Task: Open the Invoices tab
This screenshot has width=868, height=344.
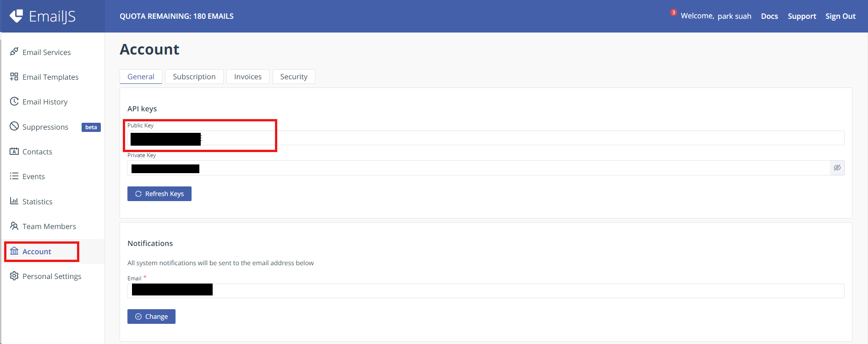Action: (x=248, y=76)
